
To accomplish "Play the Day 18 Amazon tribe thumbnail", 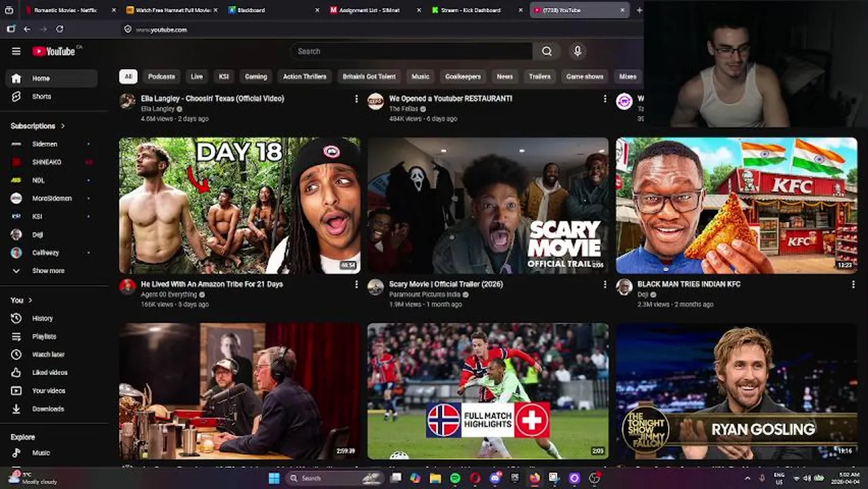I will pos(240,205).
